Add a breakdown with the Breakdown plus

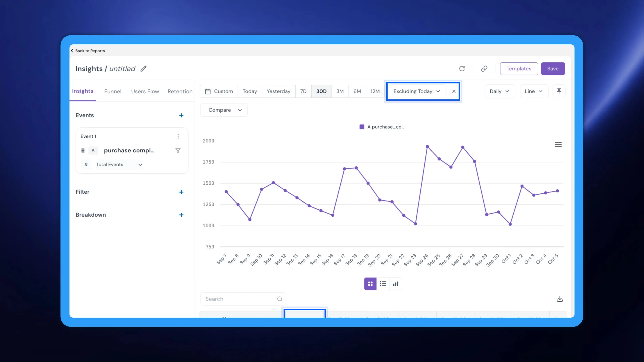181,215
